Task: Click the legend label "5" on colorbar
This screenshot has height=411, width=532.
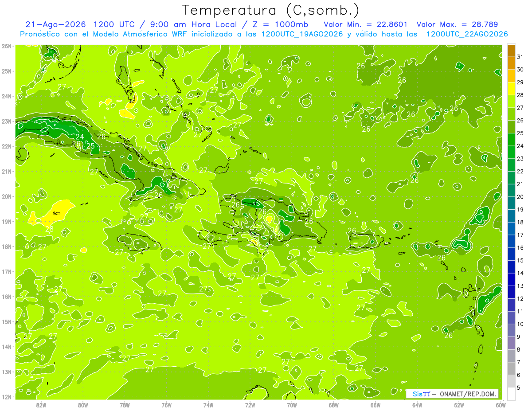Action: coord(519,388)
